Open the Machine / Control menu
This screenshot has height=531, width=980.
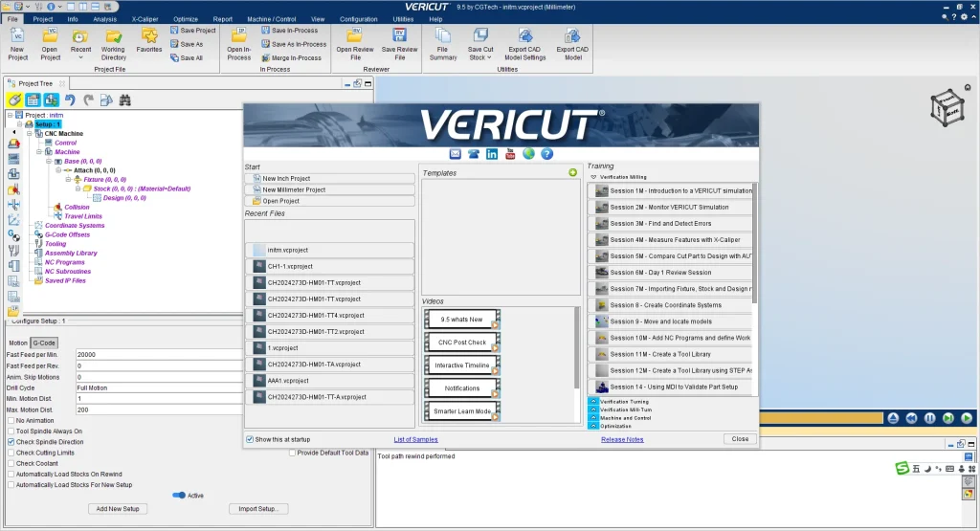pos(271,19)
